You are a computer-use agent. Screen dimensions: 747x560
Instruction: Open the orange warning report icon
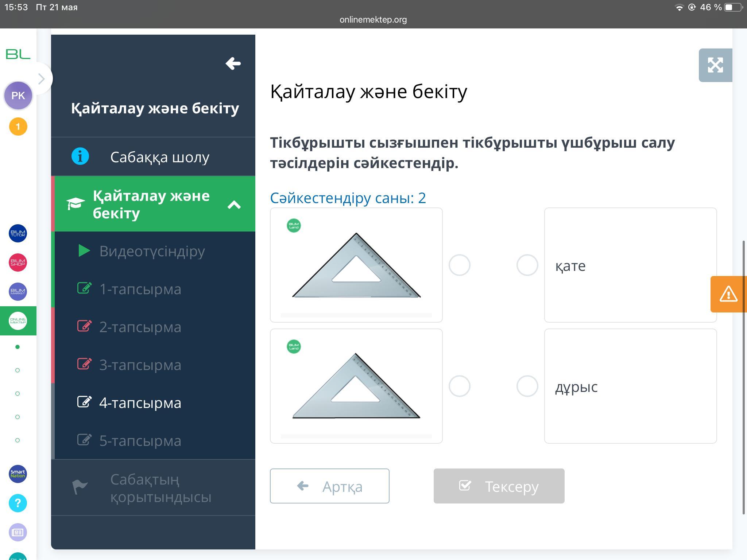pos(728,294)
